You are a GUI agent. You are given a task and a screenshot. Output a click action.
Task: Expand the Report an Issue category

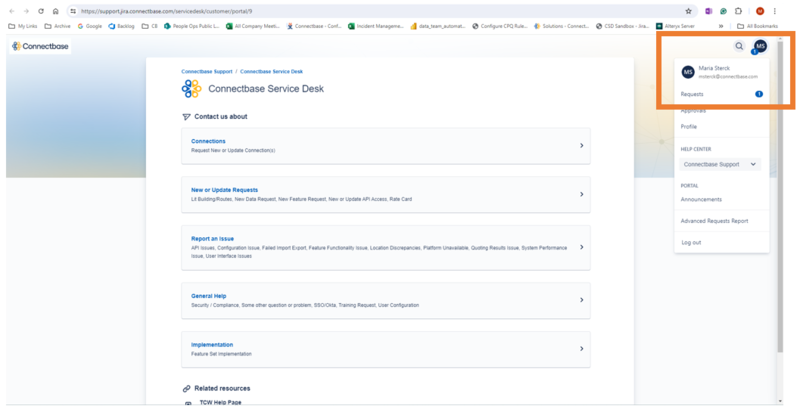tap(581, 247)
